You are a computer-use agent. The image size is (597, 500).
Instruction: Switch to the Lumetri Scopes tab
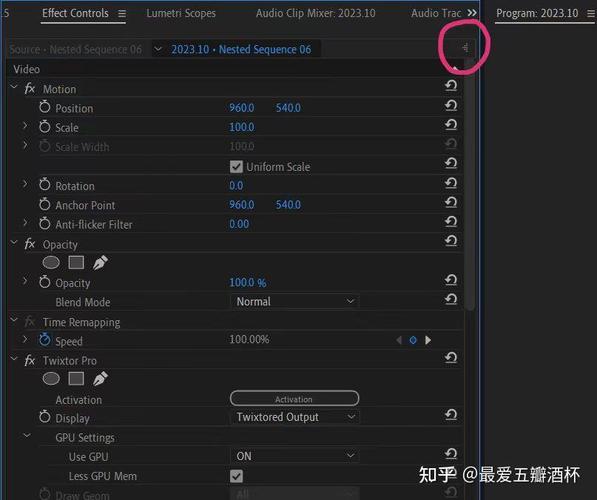tap(181, 13)
